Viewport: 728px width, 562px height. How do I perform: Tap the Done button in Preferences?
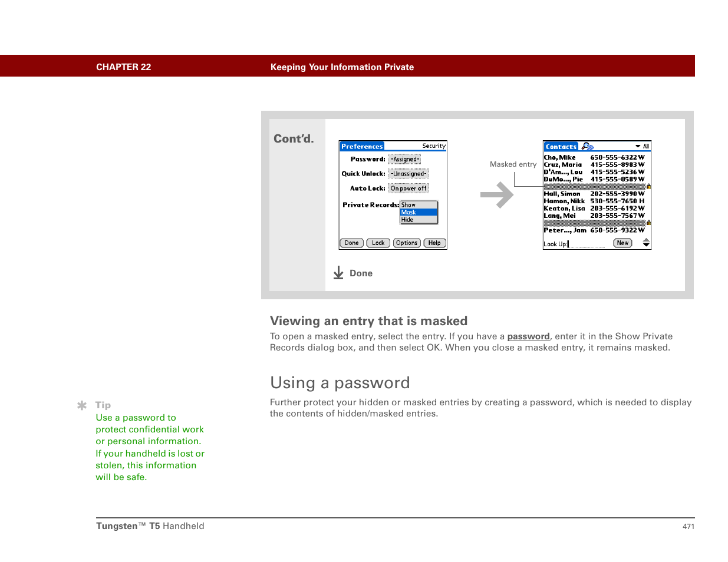352,243
